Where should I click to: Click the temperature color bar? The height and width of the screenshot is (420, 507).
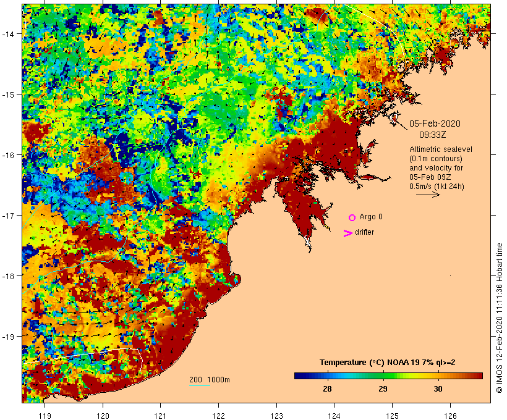388,376
